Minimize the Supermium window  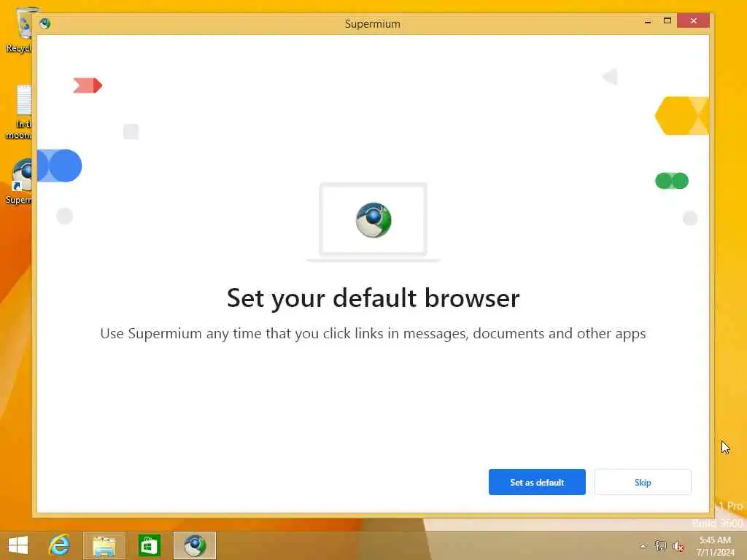pos(648,21)
